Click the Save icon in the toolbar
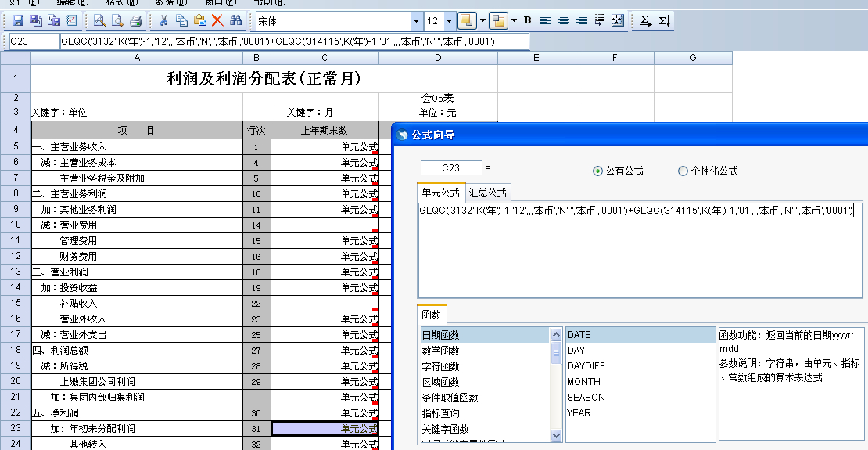This screenshot has height=450, width=868. 18,21
